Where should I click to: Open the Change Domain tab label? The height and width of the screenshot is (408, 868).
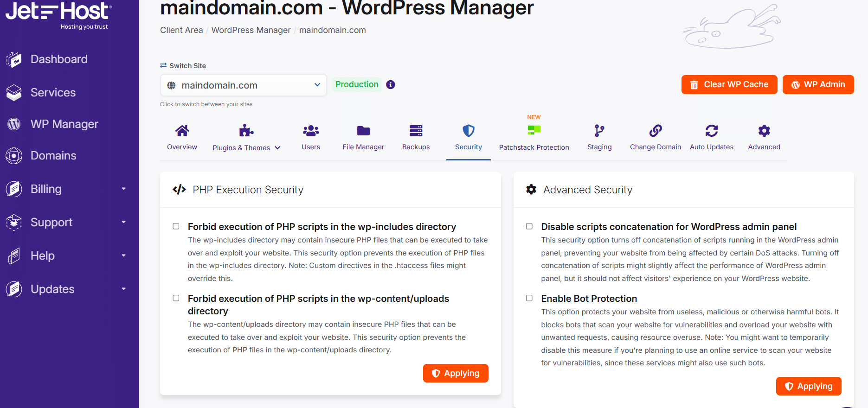(656, 147)
